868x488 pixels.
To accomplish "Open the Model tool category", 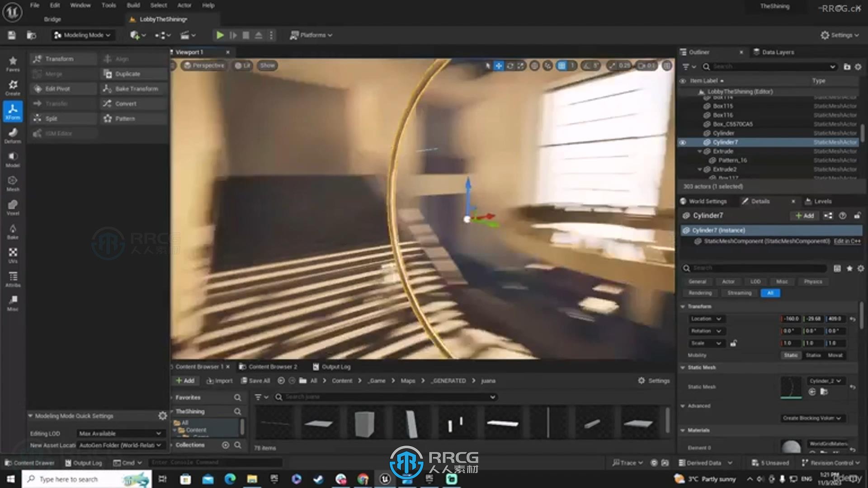I will (13, 159).
